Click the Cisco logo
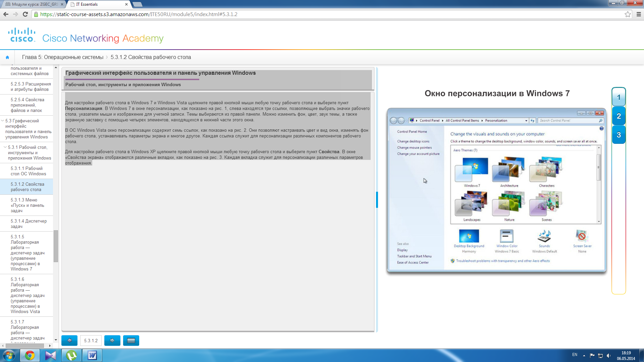The height and width of the screenshot is (362, 644). pos(22,35)
